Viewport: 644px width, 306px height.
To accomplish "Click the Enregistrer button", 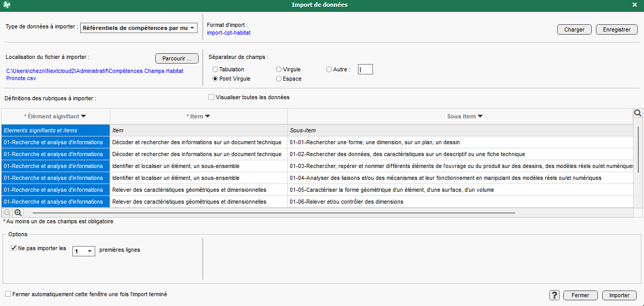I will (x=617, y=29).
